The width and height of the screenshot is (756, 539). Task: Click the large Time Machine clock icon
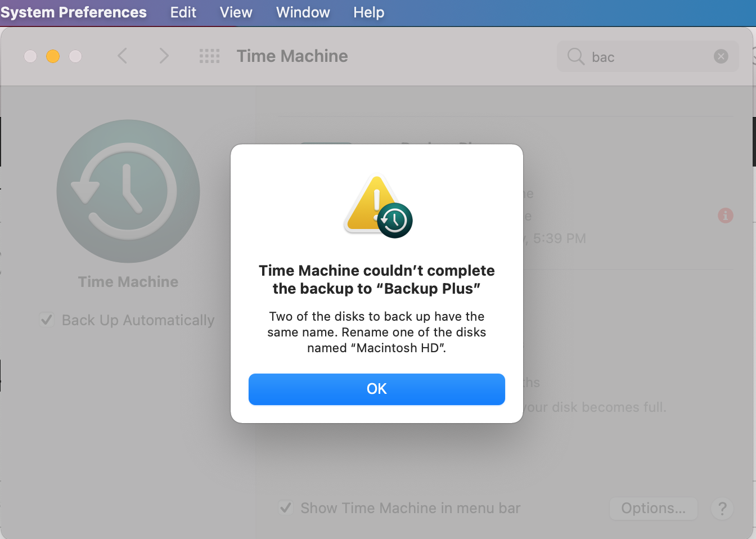pyautogui.click(x=128, y=191)
